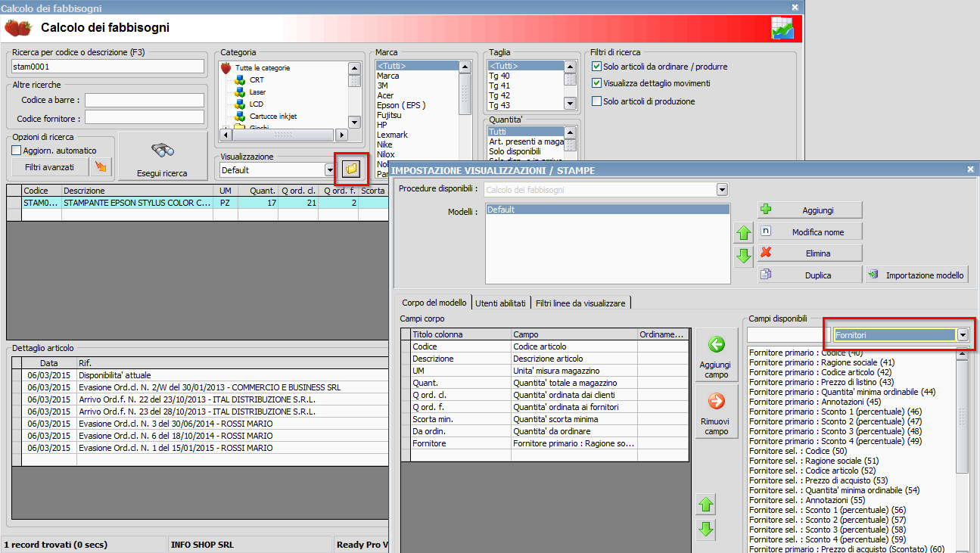The height and width of the screenshot is (553, 980).
Task: Move field down with the arrow under Rimuovi campo
Action: click(705, 528)
